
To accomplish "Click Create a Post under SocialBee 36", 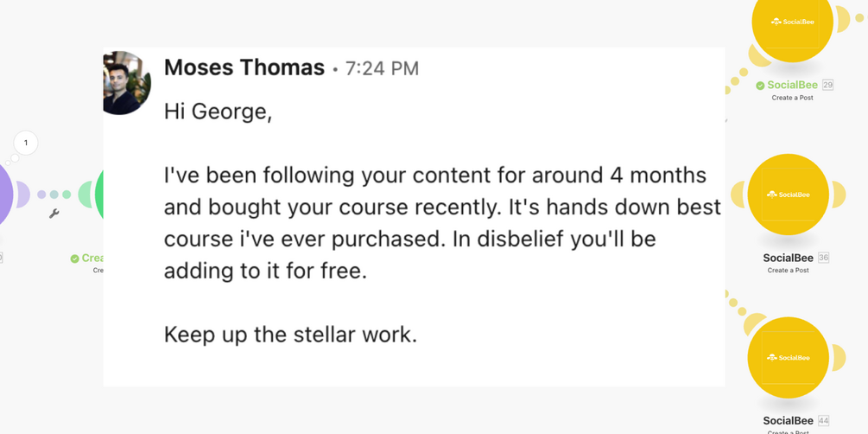I will (x=788, y=271).
